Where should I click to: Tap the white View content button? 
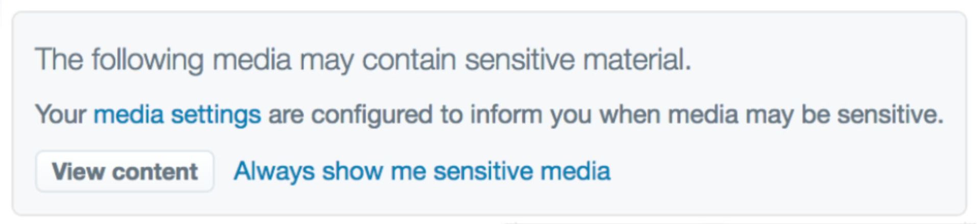125,171
